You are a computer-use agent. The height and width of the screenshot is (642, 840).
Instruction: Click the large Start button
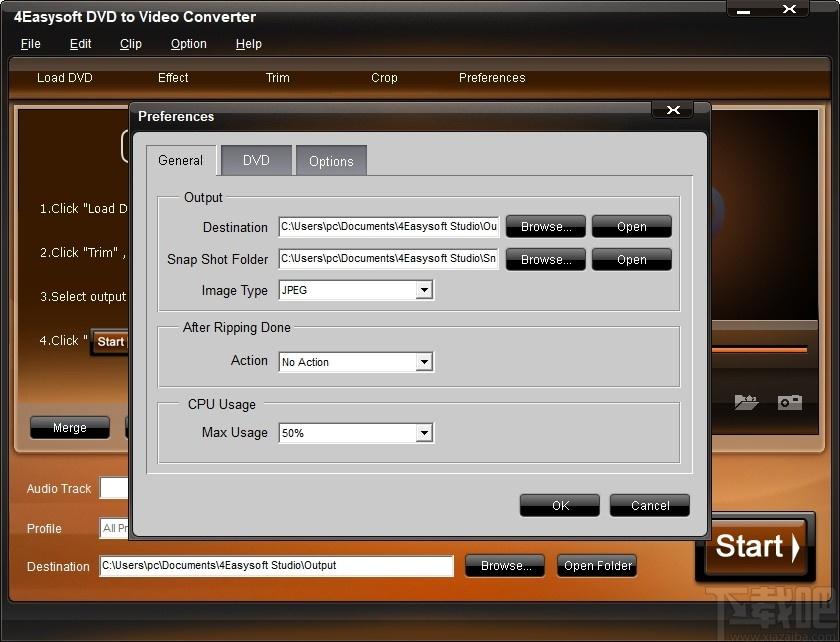(756, 547)
